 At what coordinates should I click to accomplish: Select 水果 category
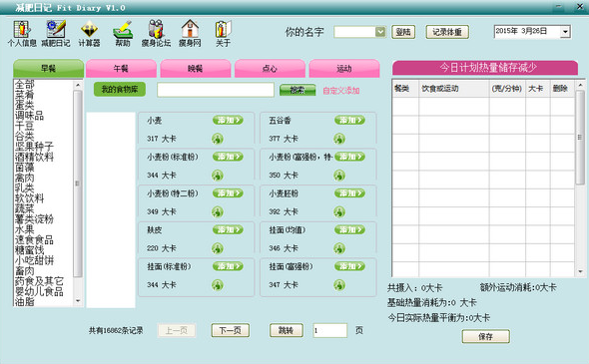[24, 229]
